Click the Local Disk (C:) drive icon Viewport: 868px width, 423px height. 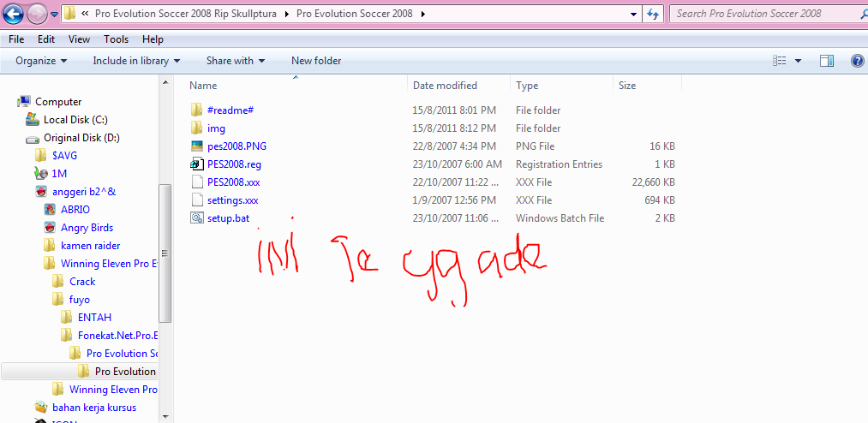[33, 119]
